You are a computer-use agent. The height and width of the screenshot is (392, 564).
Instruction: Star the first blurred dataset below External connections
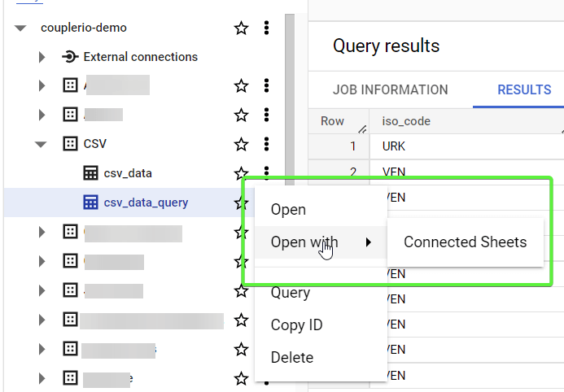tap(241, 86)
